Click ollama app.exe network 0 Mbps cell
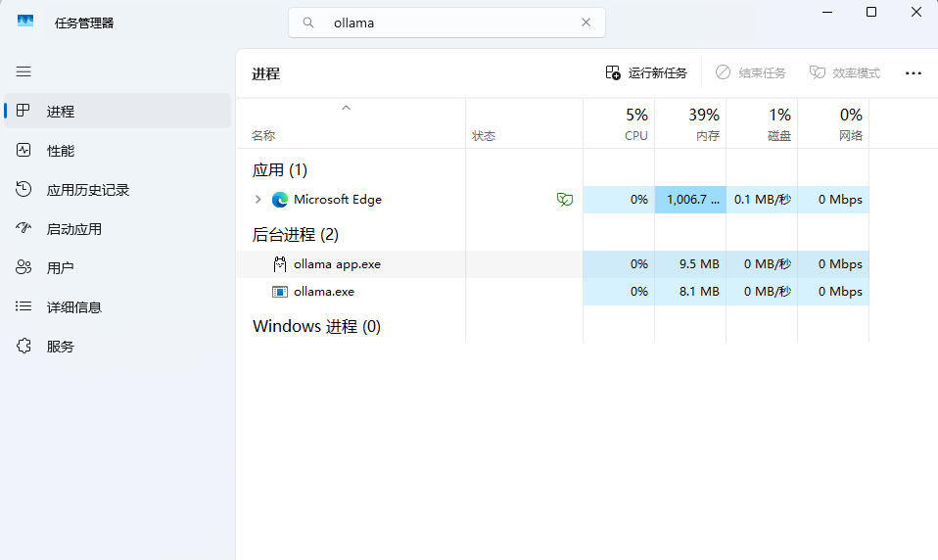Screen dimensions: 938x560 point(834,264)
